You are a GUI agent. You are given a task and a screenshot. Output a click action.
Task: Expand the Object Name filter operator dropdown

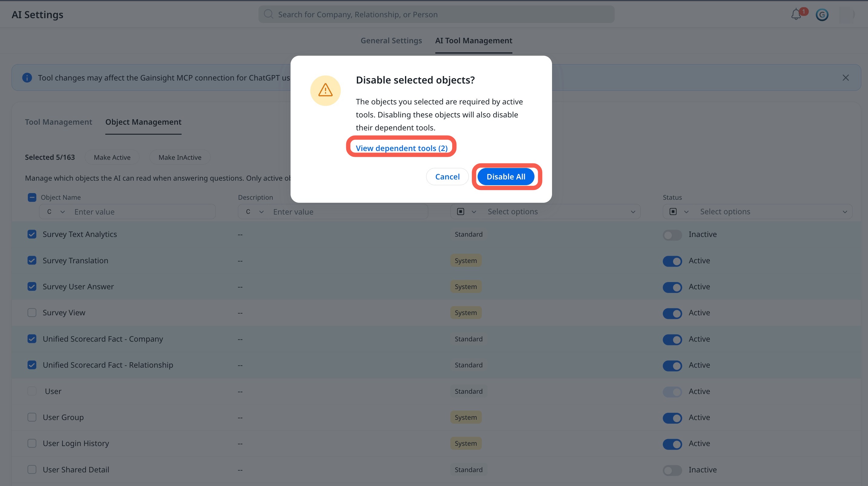(56, 212)
